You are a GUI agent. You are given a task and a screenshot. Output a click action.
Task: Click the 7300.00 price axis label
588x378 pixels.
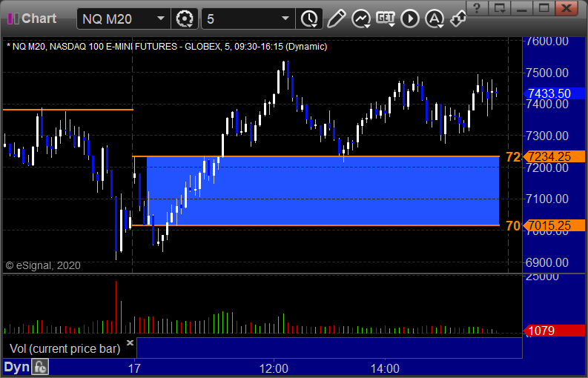(547, 136)
